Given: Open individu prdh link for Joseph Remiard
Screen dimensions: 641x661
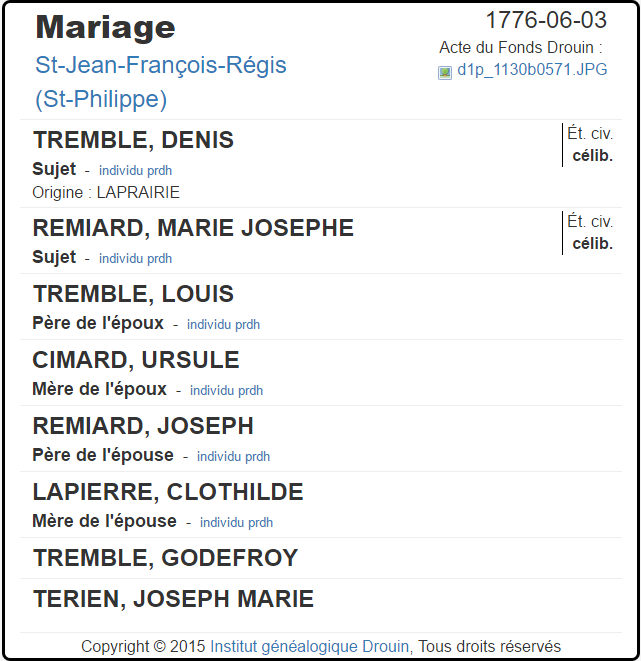Looking at the screenshot, I should 233,456.
